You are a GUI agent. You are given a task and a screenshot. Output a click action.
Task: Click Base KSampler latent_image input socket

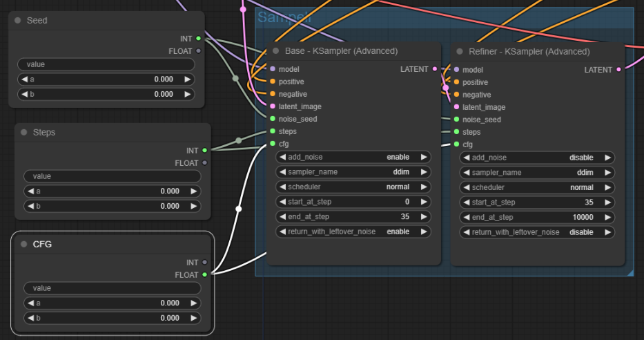tap(273, 106)
